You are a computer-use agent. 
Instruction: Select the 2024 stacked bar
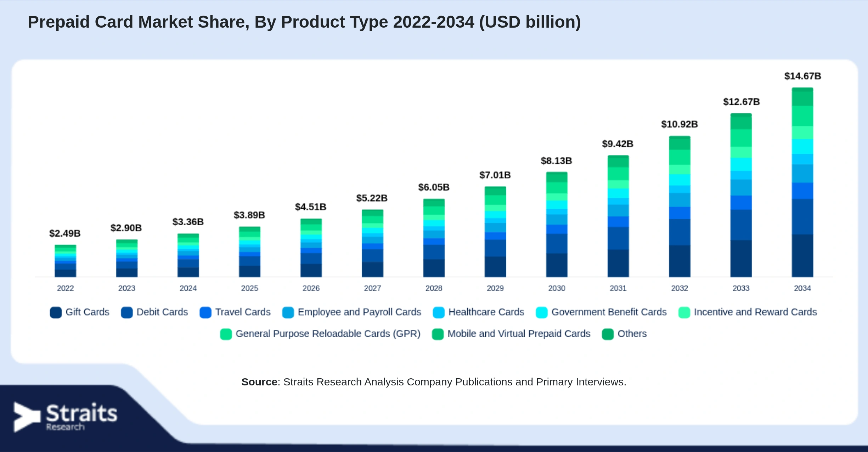click(x=188, y=255)
